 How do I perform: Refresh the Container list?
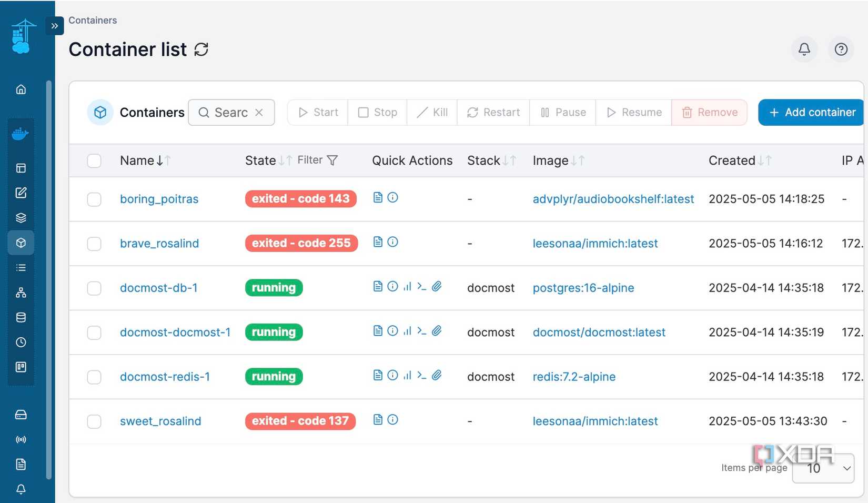click(x=201, y=49)
